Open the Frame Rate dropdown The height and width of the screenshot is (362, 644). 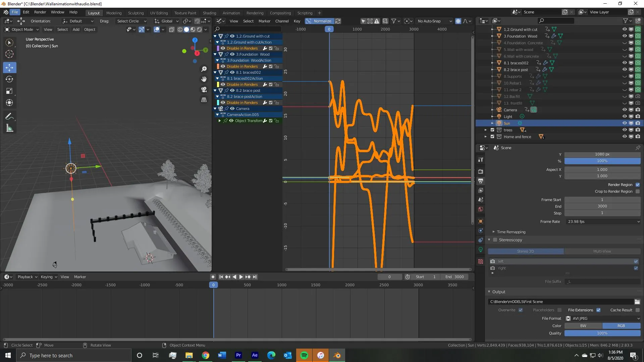(x=603, y=222)
